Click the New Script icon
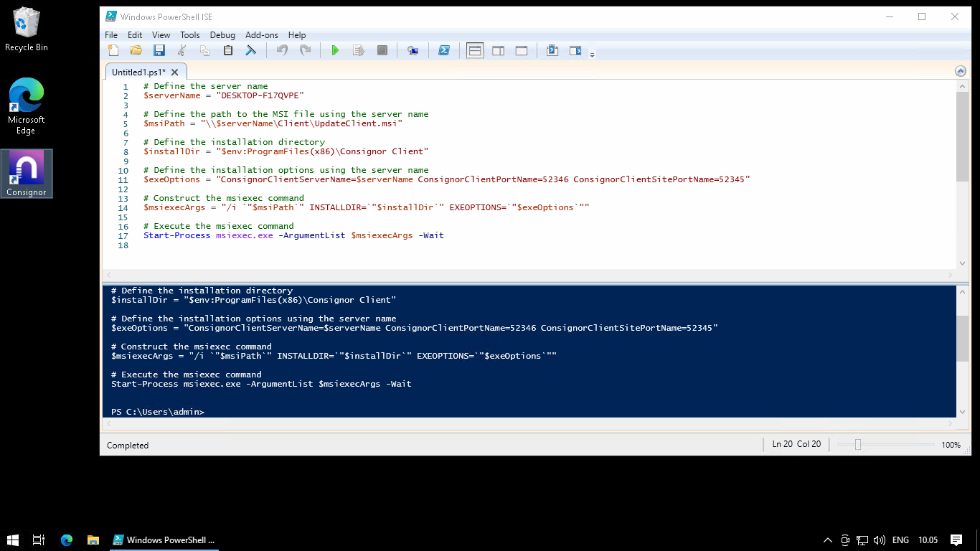 (x=113, y=50)
